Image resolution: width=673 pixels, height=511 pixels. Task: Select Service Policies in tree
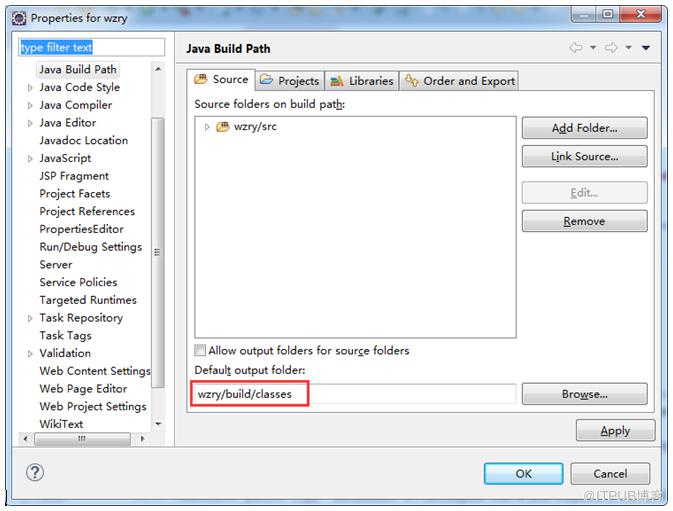[78, 282]
